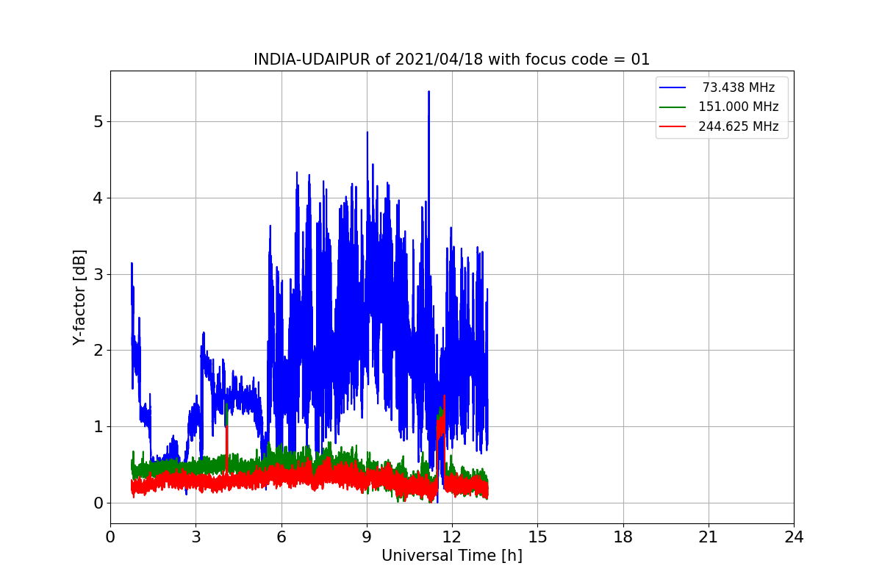Click the green line sample in legend
Viewport: 882px width, 588px height.
pyautogui.click(x=673, y=107)
